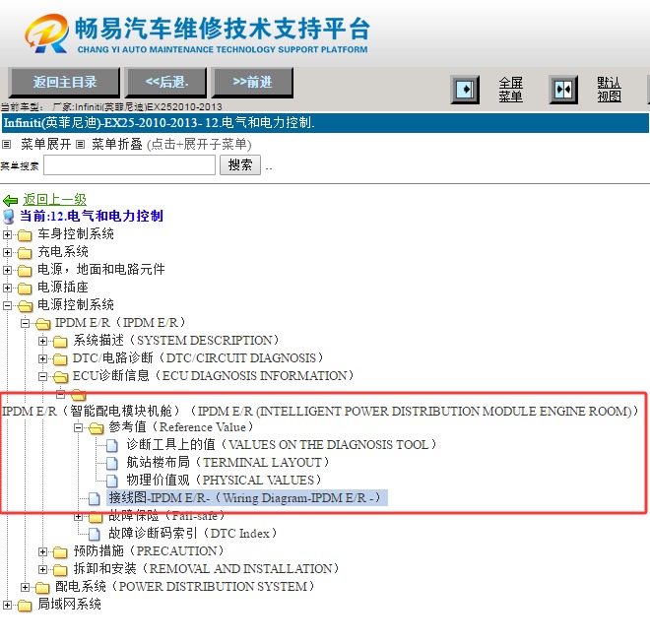Click the 配电系统 folder icon
Viewport: 650px width, 644px height.
pos(42,587)
